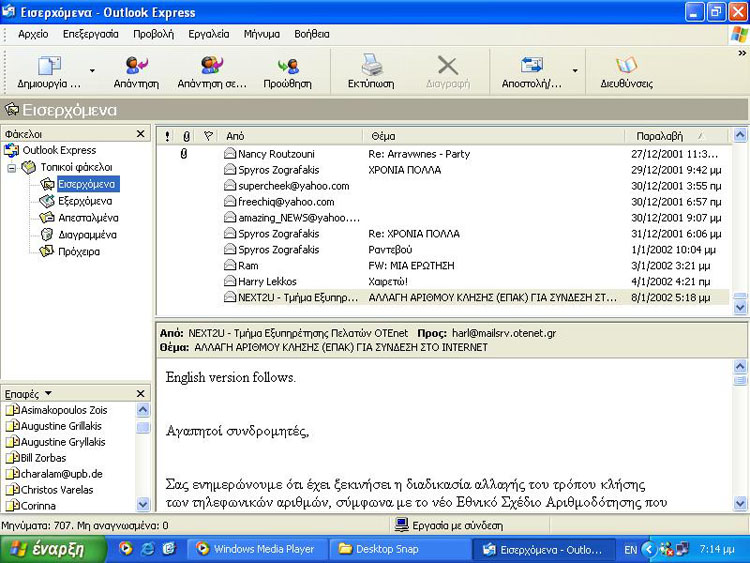Open the Εργαλεία menu
The image size is (750, 563).
click(x=209, y=34)
